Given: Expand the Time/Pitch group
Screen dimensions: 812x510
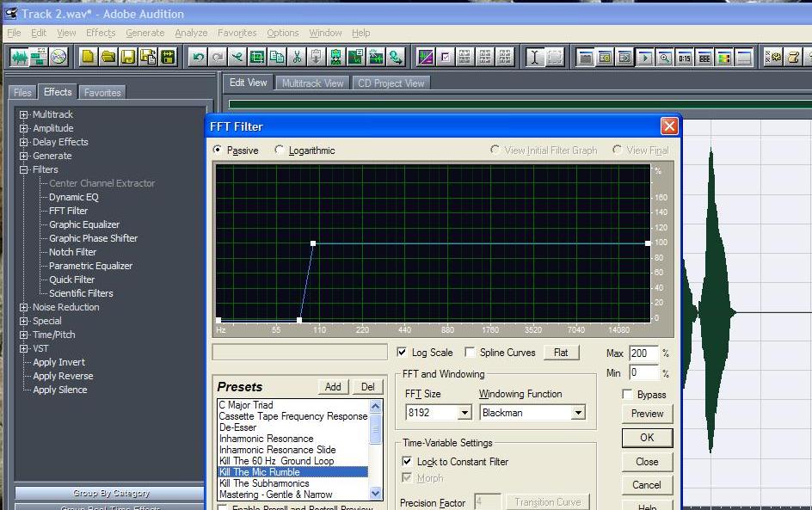Looking at the screenshot, I should coord(23,335).
